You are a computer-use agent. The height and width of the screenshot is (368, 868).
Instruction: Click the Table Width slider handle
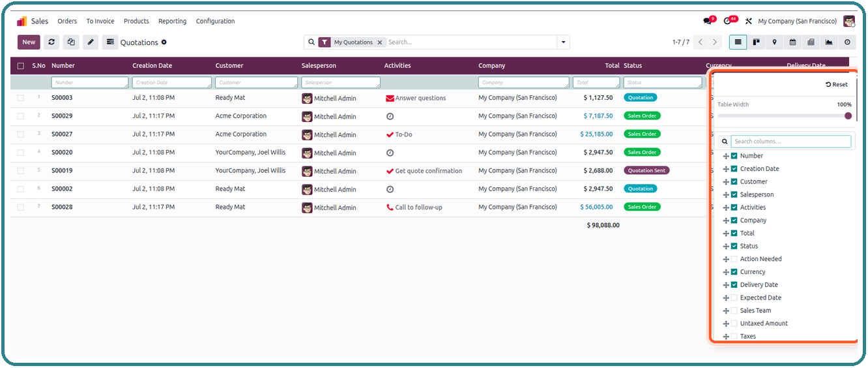(848, 116)
